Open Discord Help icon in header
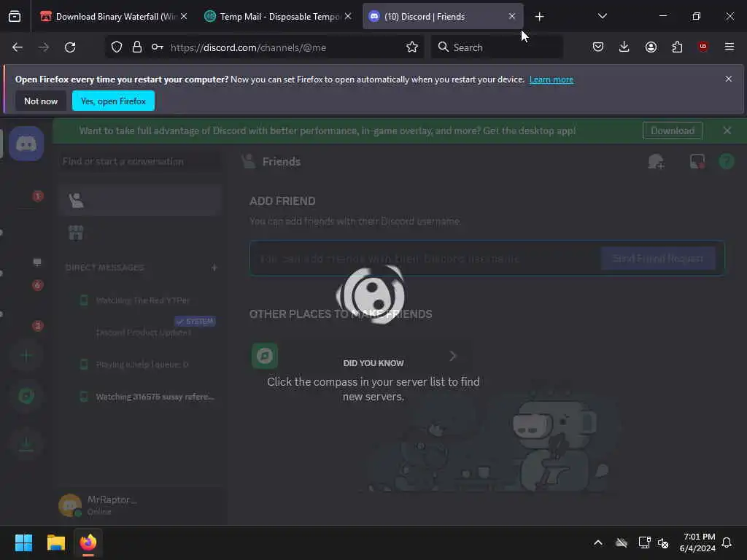This screenshot has height=560, width=747. click(x=726, y=161)
